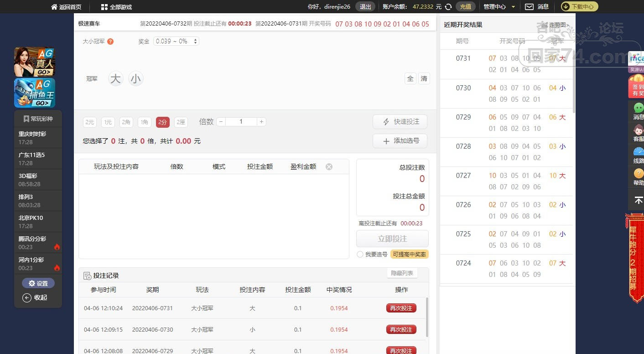Click the 快速投注 button

[400, 122]
